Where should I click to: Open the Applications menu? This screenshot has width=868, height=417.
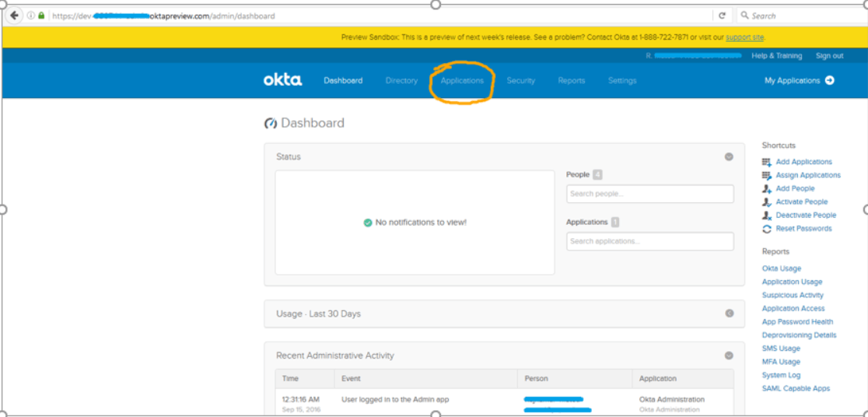[462, 80]
